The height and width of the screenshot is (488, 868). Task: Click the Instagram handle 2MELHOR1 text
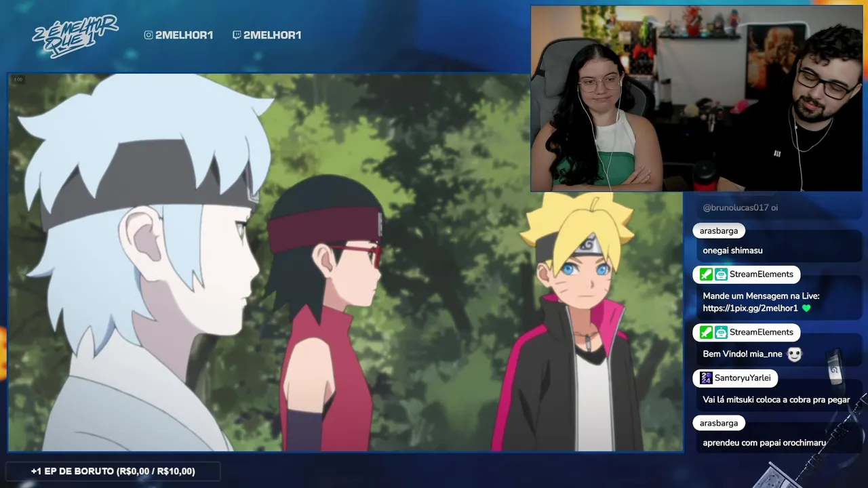click(x=184, y=35)
